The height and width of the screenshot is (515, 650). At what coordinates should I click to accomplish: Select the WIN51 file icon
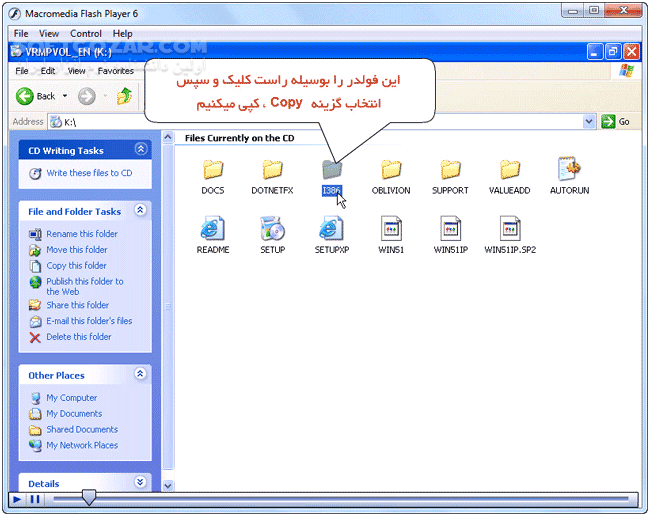pos(391,228)
